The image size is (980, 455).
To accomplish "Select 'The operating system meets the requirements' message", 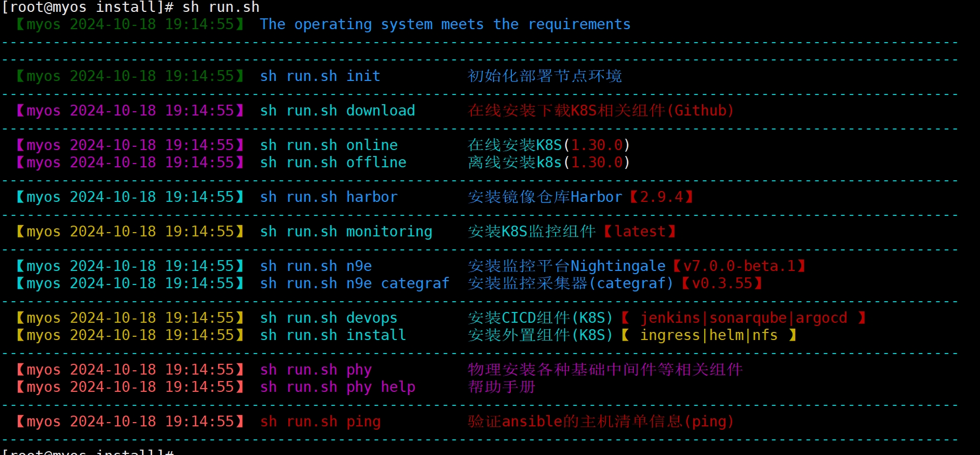I will (445, 25).
